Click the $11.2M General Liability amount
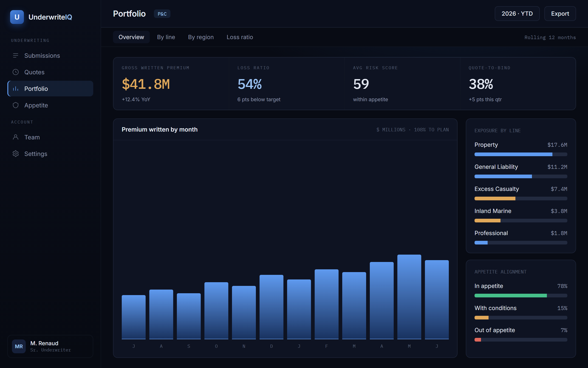Screen dimensions: 588x368 tap(557, 167)
